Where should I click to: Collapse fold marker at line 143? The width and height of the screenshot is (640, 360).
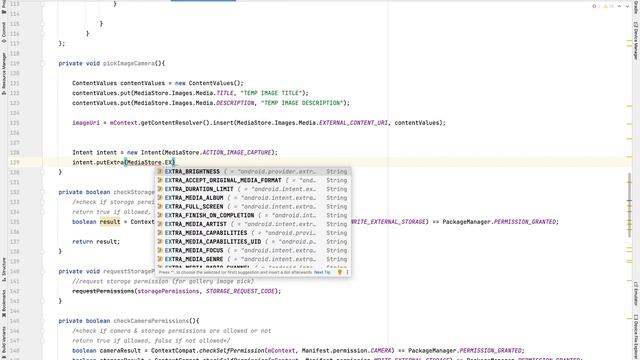(42, 301)
